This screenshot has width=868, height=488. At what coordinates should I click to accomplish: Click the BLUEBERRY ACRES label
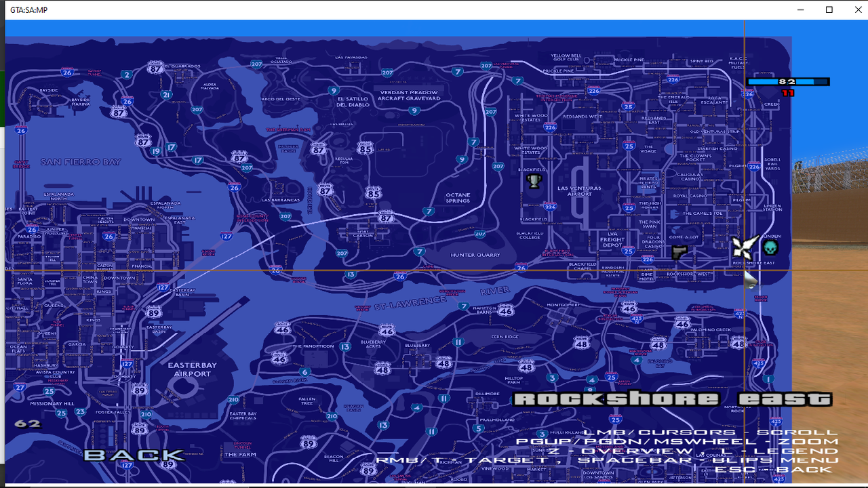click(373, 344)
